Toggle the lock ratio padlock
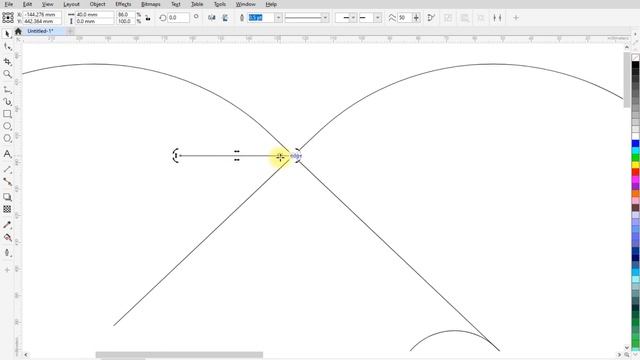This screenshot has height=360, width=640. click(x=148, y=18)
